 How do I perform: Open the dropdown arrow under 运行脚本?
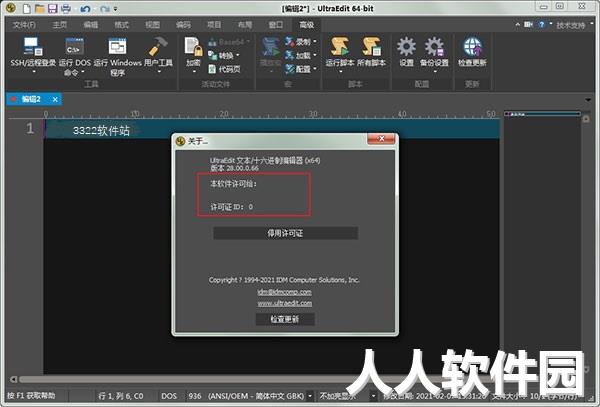tap(340, 72)
